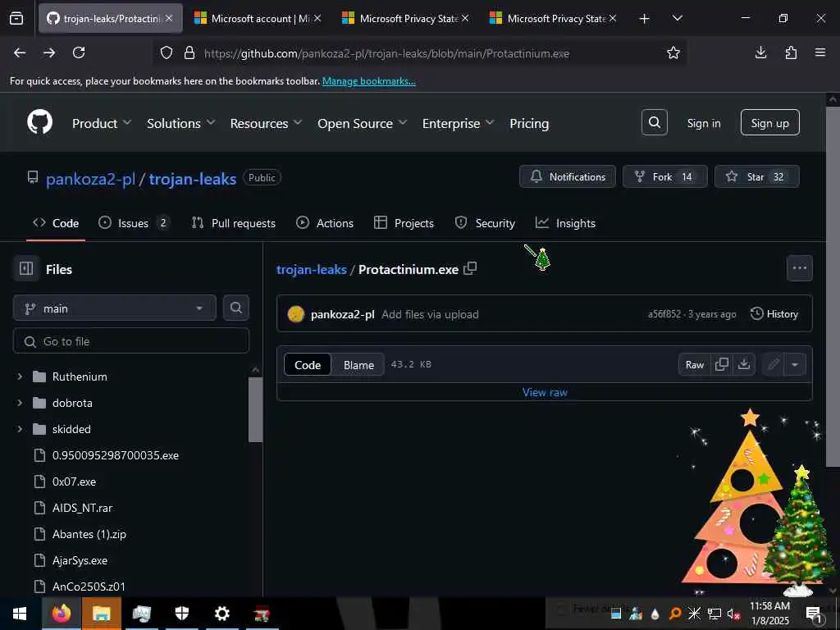The image size is (840, 630).
Task: Focus the Go to file input
Action: [x=131, y=340]
